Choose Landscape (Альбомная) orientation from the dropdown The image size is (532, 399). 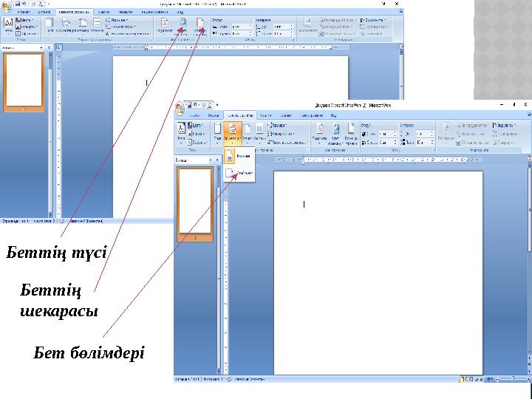(x=239, y=173)
